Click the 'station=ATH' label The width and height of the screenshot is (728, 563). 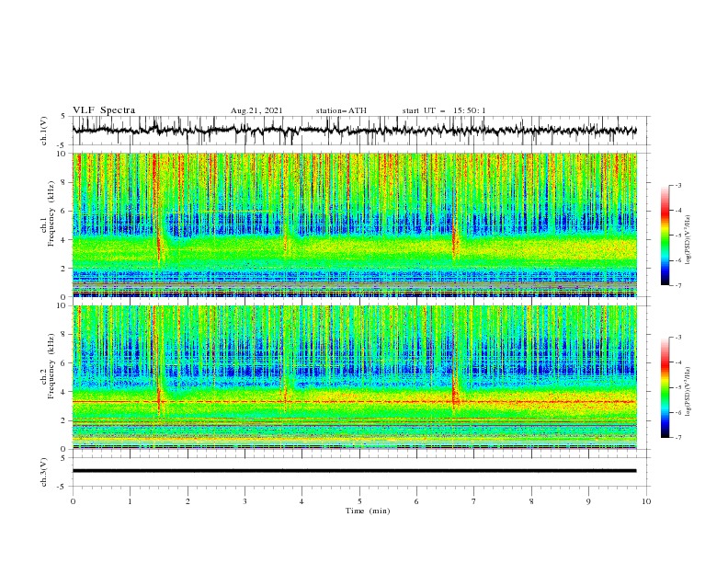click(341, 110)
